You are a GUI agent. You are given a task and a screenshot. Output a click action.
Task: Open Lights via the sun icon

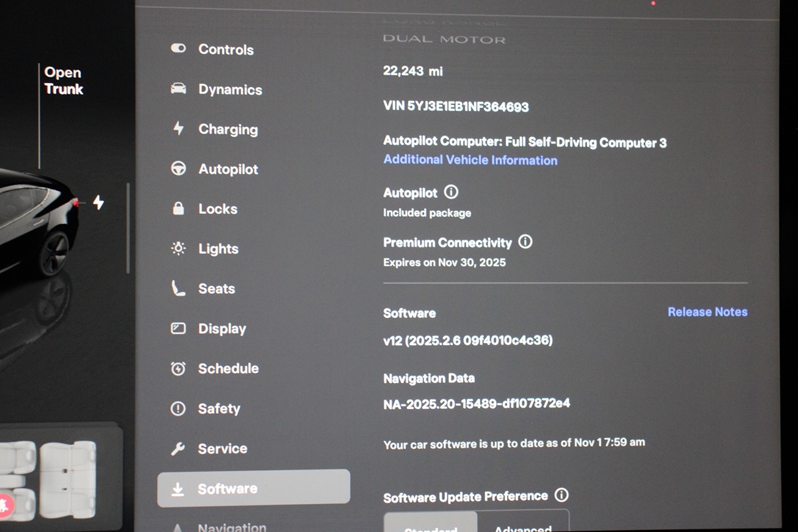(178, 249)
